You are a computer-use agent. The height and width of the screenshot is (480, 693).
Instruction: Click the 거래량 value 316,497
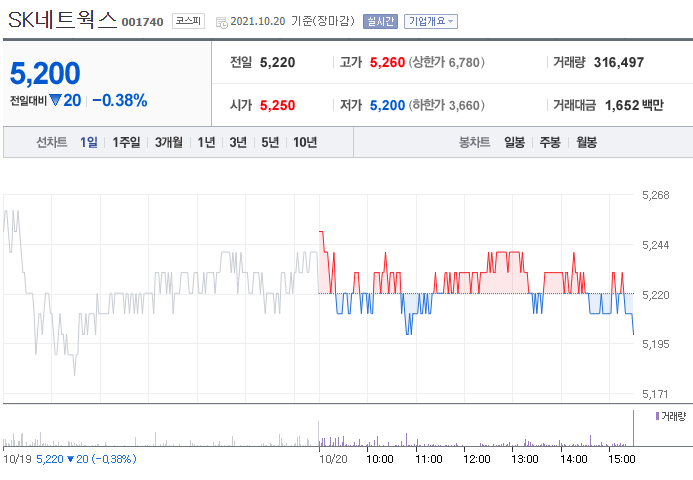619,63
